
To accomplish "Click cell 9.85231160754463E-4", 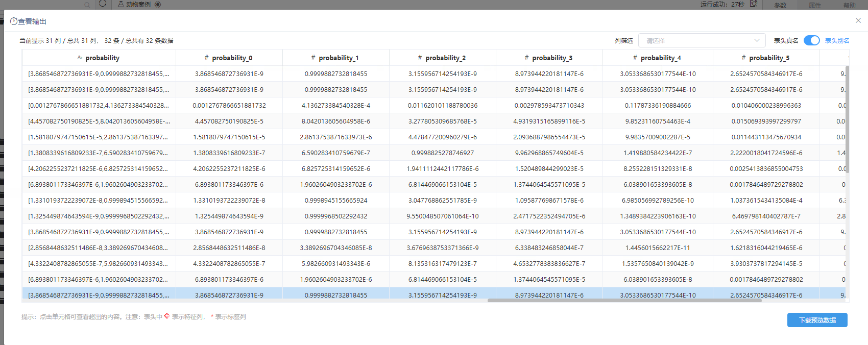I will (658, 121).
